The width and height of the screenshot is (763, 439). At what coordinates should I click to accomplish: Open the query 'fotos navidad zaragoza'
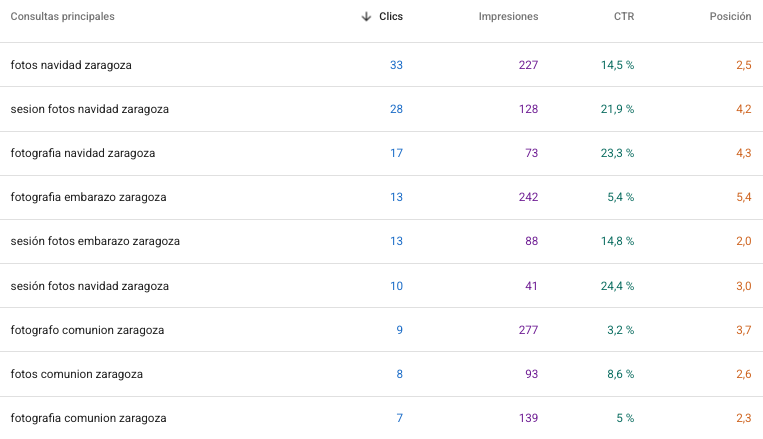tap(71, 65)
